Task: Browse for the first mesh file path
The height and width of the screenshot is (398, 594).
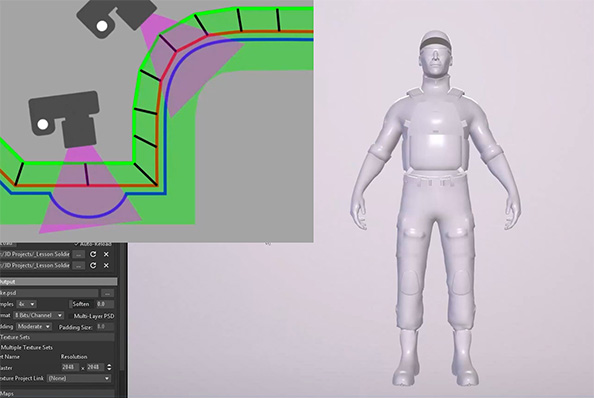Action: 78,254
